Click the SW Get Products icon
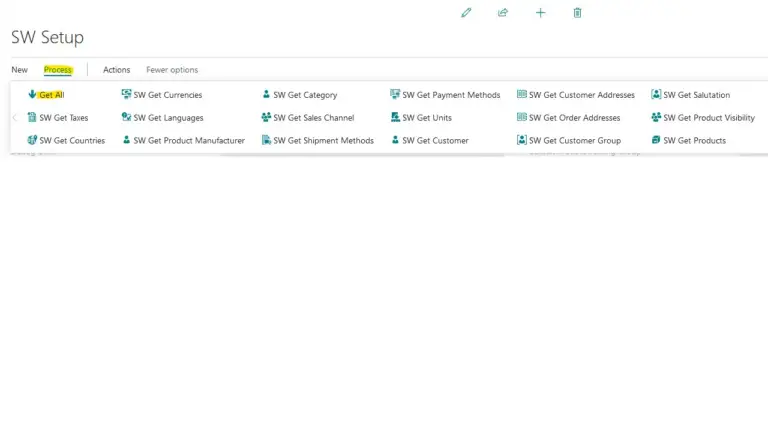Screen dimensions: 768x432 [x=656, y=140]
